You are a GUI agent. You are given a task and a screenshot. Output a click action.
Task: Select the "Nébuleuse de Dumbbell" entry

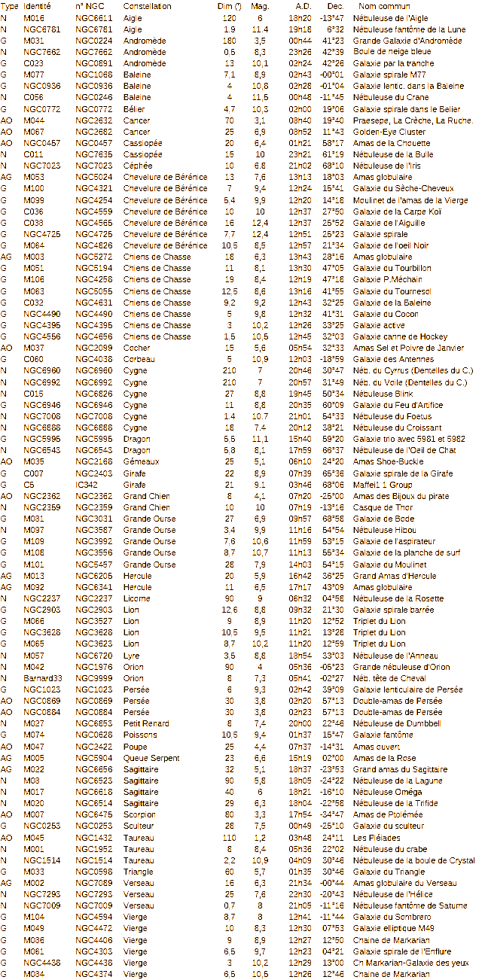(x=395, y=724)
